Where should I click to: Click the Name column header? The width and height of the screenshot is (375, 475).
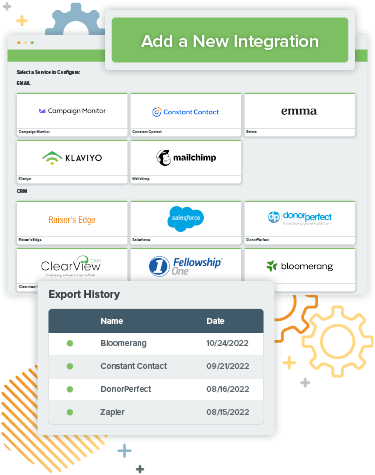click(112, 321)
